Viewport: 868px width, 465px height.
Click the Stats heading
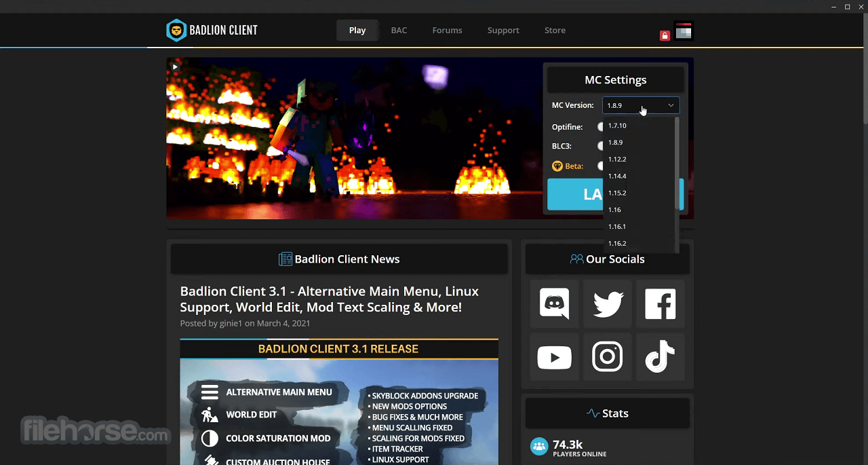pyautogui.click(x=616, y=413)
